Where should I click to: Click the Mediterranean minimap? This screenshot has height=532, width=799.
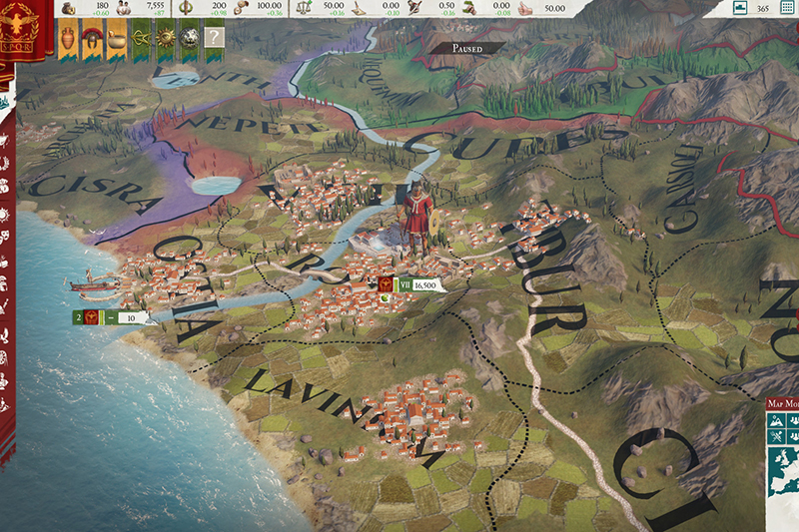coord(783,473)
